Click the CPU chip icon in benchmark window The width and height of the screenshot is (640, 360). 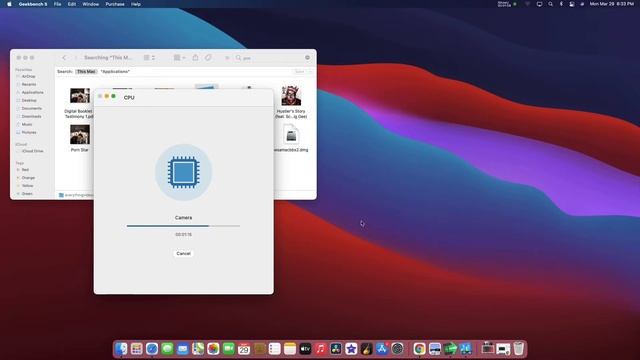click(183, 172)
